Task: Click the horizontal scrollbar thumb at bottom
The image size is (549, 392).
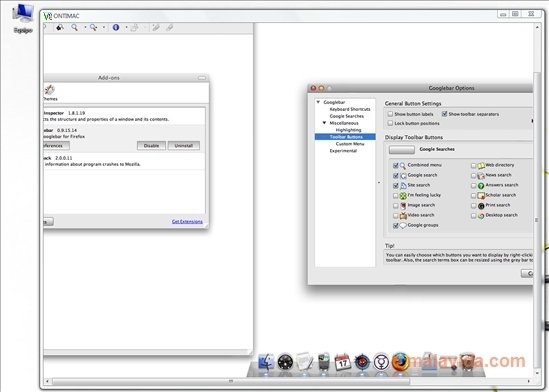Action: point(231,381)
